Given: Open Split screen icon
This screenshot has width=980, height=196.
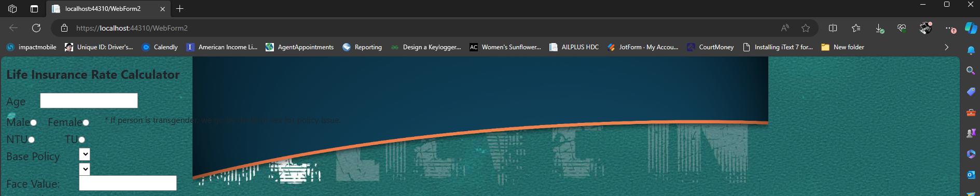Looking at the screenshot, I should [833, 28].
